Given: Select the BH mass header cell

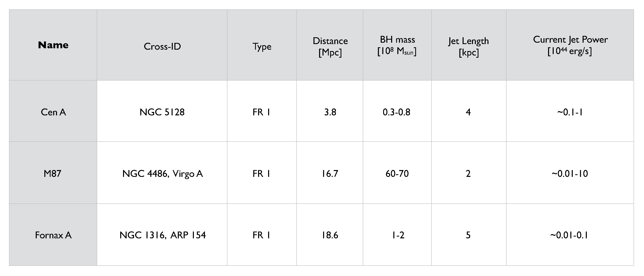Looking at the screenshot, I should point(397,45).
